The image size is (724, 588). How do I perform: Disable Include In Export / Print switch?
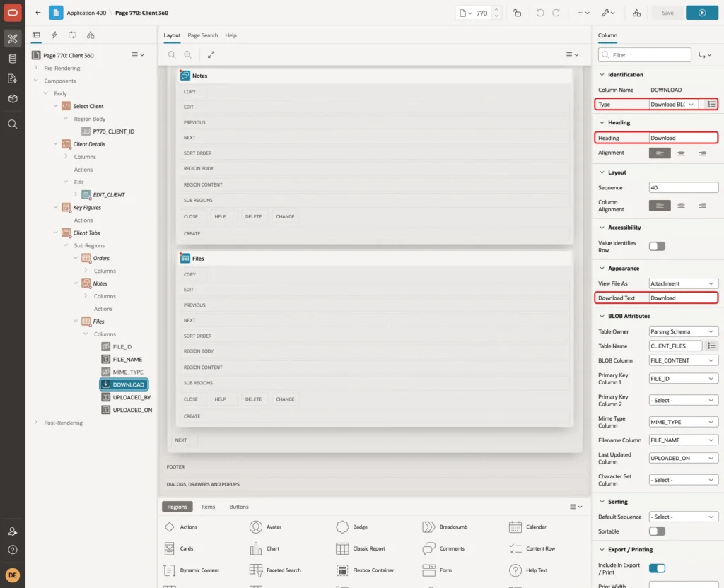[657, 568]
